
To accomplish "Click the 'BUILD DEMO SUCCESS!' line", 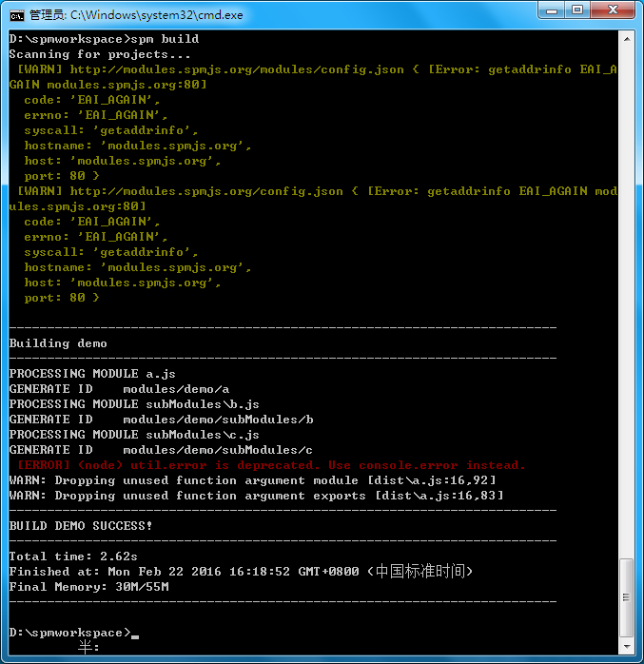I will (81, 526).
